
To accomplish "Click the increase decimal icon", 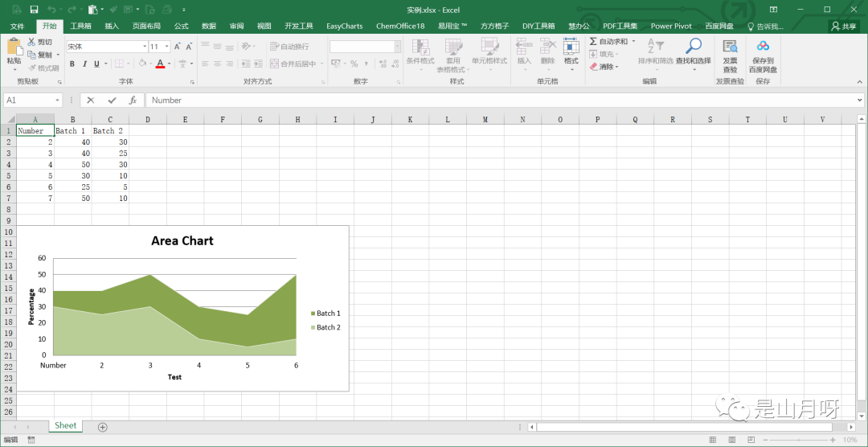I will (383, 64).
